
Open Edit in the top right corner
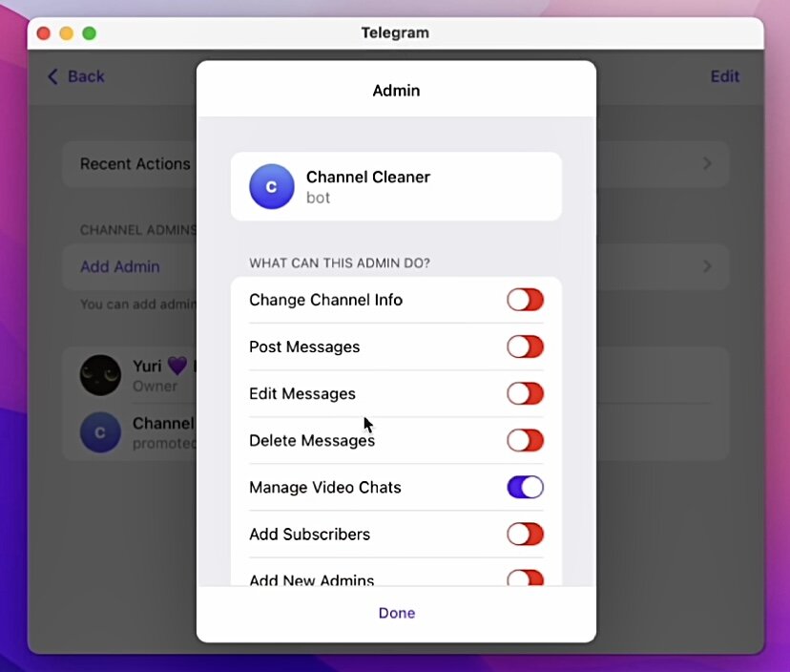click(725, 76)
